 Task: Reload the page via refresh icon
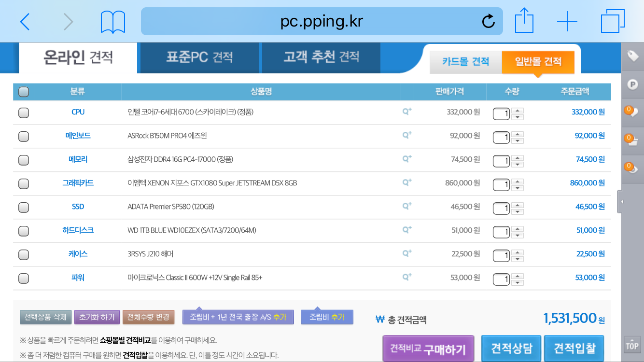click(488, 21)
